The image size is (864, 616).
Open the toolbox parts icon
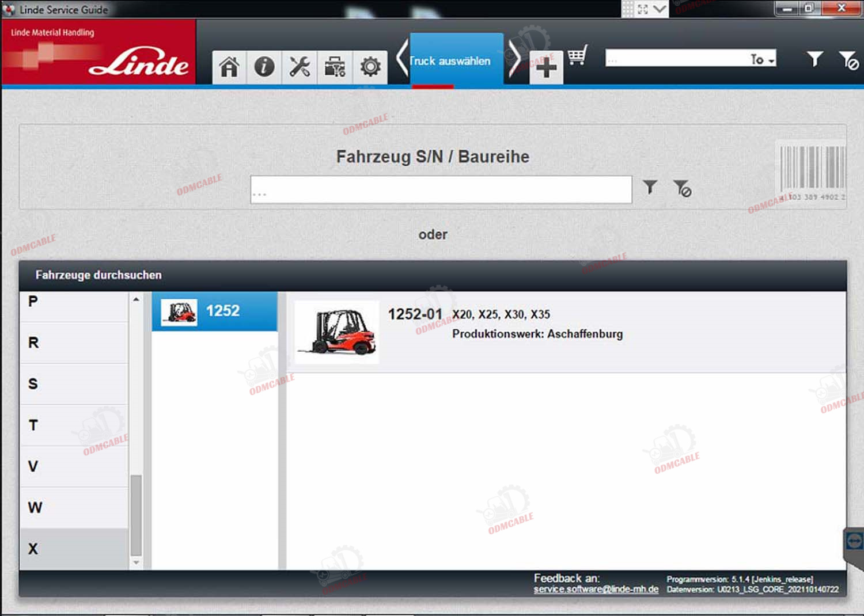coord(335,67)
